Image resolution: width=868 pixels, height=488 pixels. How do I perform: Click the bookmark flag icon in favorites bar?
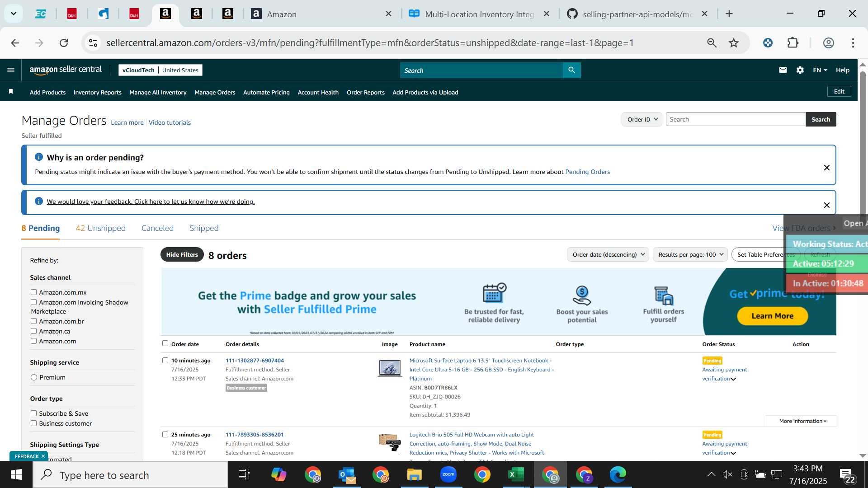(11, 92)
